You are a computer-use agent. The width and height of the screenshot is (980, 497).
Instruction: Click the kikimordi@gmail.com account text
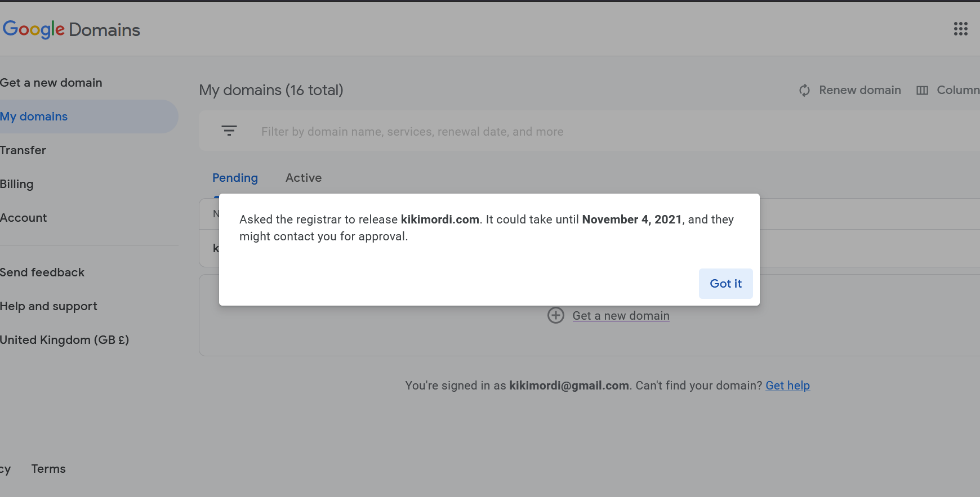coord(569,386)
